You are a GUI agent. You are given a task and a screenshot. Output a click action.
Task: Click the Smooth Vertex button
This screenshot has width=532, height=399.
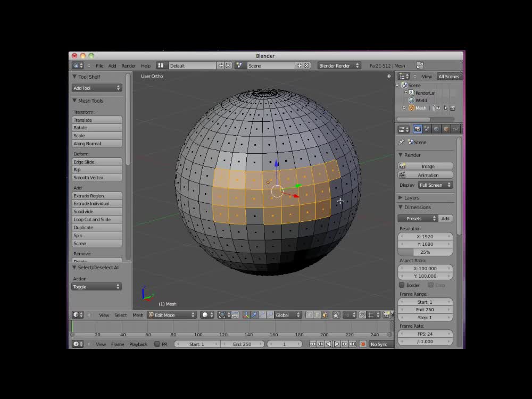point(97,178)
